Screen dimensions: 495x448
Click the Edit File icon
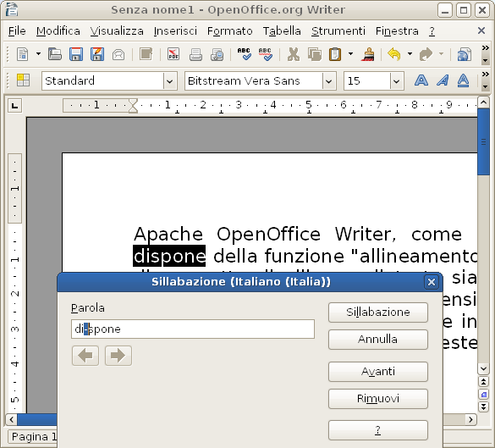click(x=146, y=54)
